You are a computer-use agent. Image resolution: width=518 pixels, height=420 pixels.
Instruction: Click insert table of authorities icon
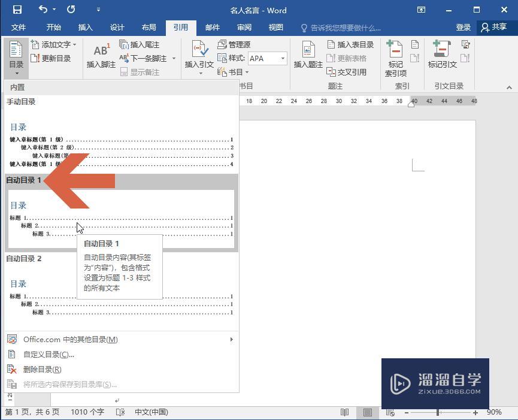465,44
